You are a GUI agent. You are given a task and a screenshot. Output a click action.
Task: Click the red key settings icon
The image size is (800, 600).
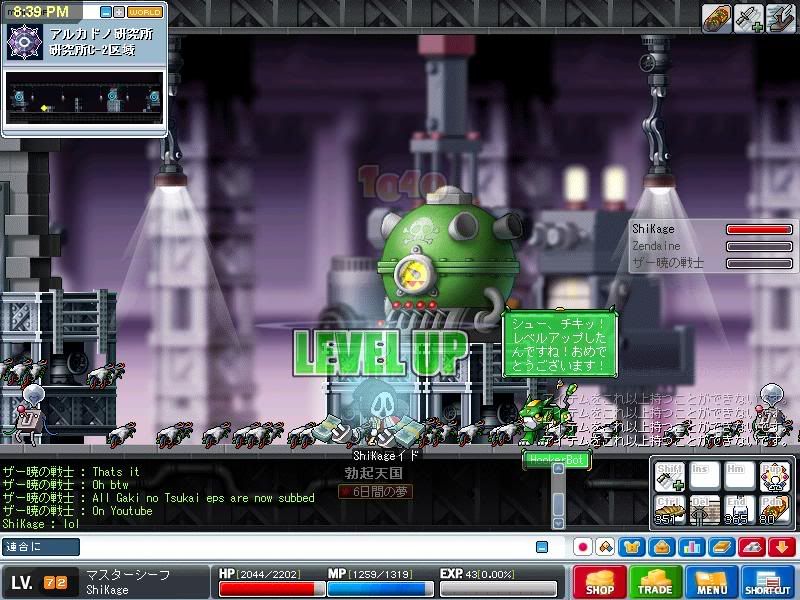752,547
